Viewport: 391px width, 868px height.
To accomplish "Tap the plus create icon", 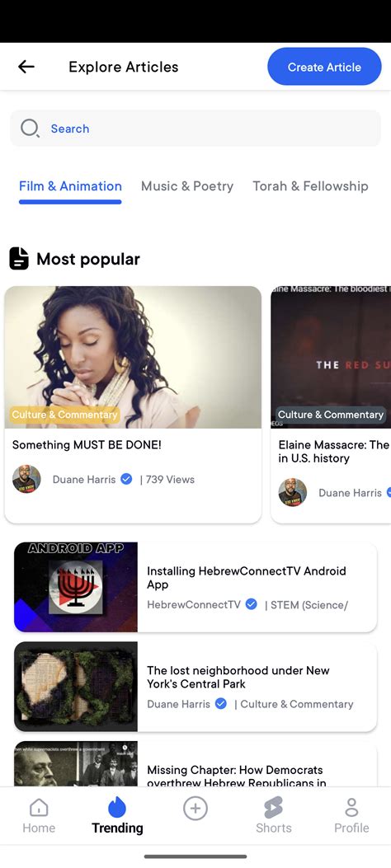I will point(195,809).
